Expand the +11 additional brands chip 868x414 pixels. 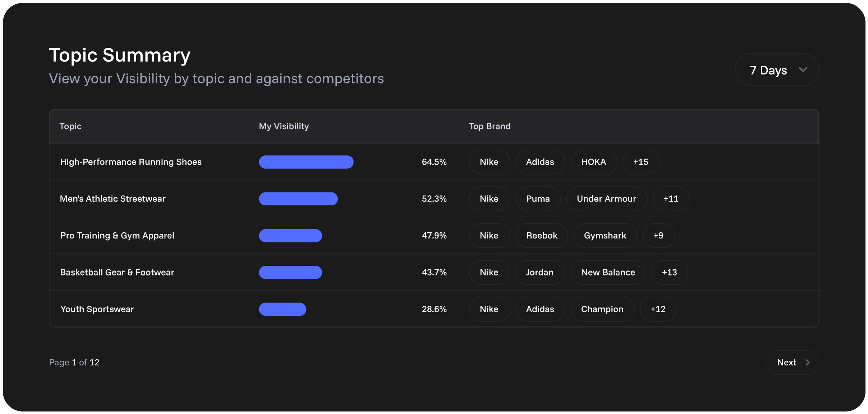tap(671, 199)
